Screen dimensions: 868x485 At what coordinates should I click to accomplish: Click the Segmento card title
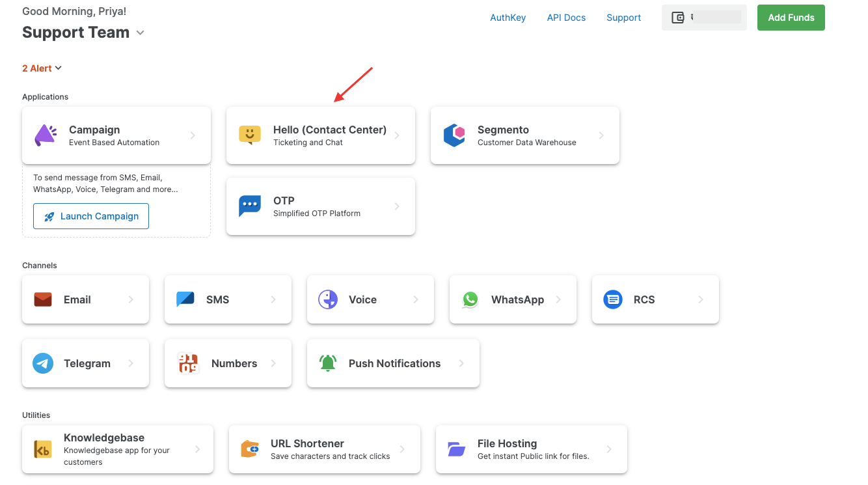click(x=503, y=130)
